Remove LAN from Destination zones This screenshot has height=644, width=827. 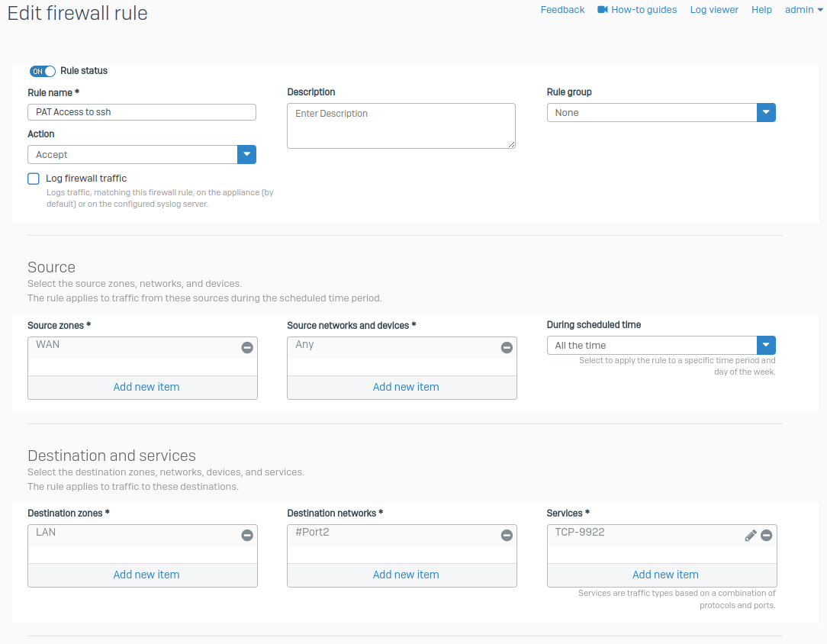(247, 536)
